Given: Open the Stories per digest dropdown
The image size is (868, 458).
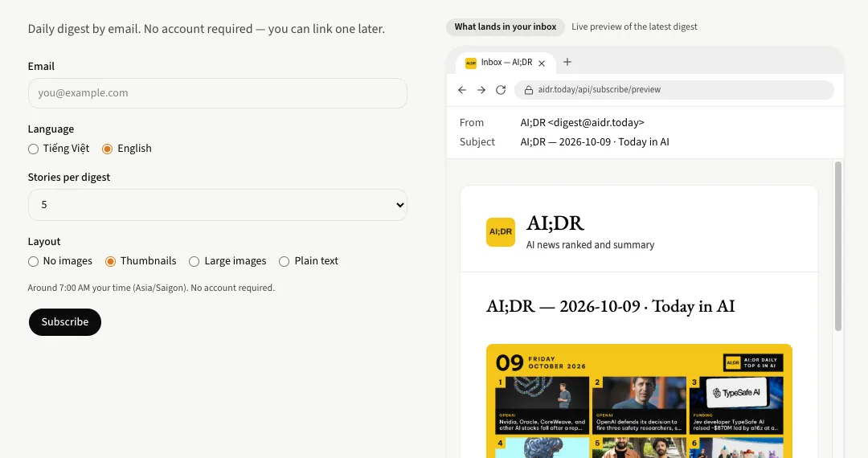Looking at the screenshot, I should 218,205.
